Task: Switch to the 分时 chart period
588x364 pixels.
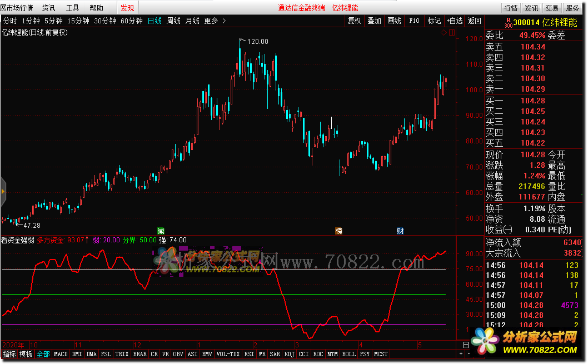Action: click(x=10, y=21)
